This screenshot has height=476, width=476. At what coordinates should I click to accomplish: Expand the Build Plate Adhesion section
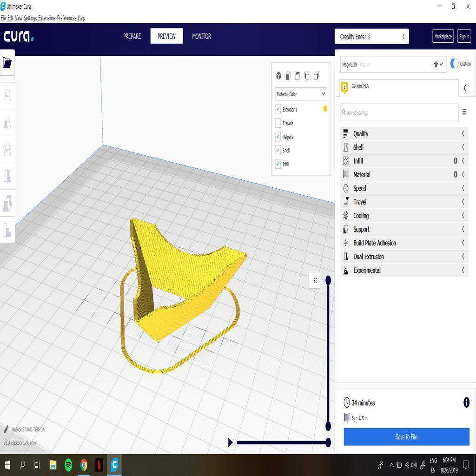[x=404, y=243]
